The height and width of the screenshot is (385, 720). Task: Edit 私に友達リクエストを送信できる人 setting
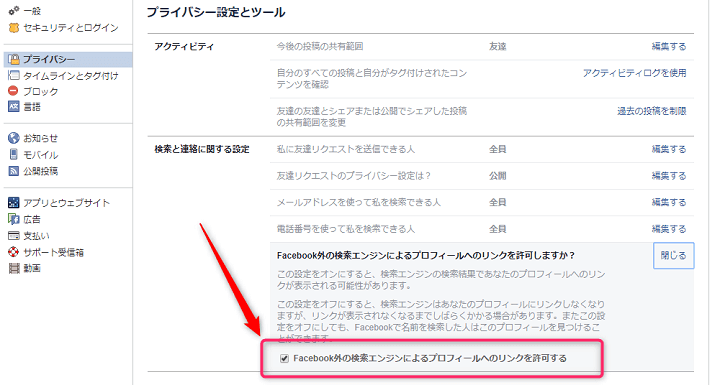(x=669, y=149)
